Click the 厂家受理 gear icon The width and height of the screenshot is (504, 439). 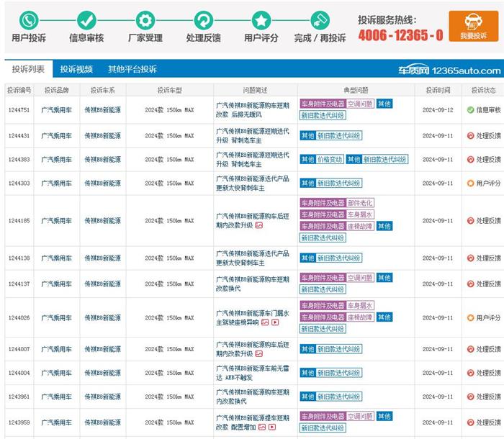click(145, 20)
